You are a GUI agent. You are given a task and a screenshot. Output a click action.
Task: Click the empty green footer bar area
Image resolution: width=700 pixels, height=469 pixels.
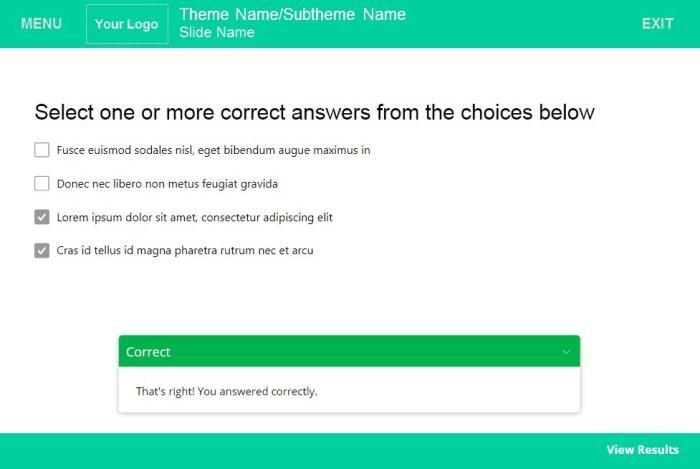point(300,450)
